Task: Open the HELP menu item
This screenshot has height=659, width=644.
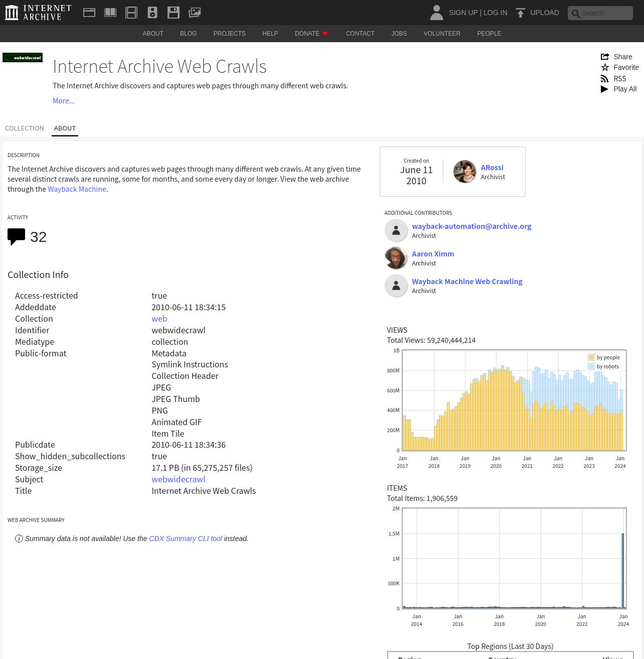Action: click(270, 34)
